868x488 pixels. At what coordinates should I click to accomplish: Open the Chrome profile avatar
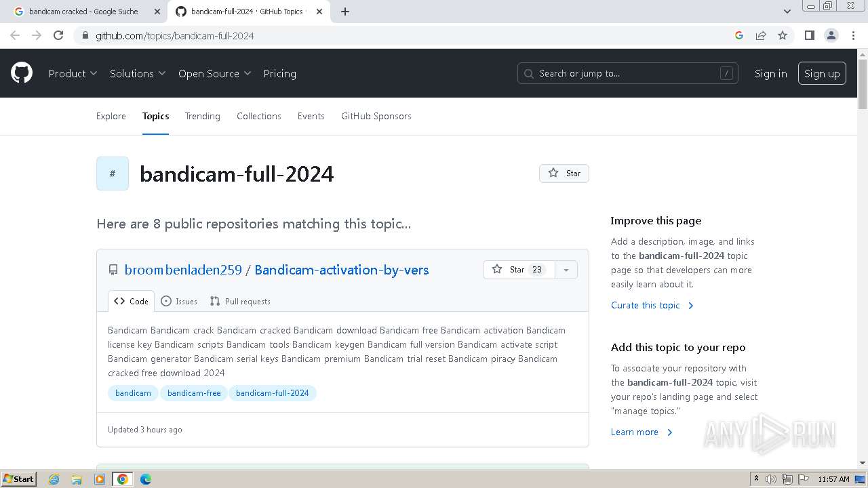pyautogui.click(x=831, y=35)
